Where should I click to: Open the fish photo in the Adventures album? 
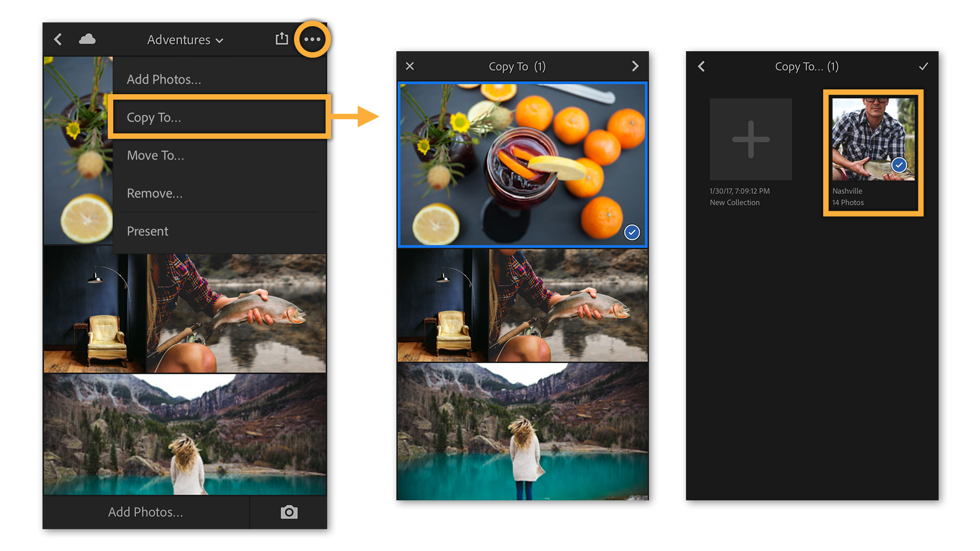236,313
